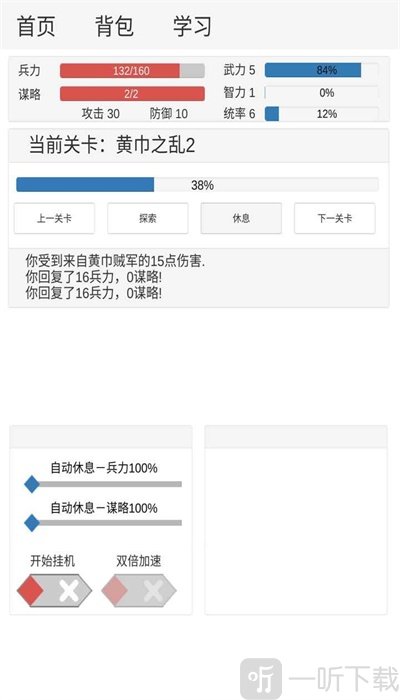Switch to the 背包 backpack tab
Image resolution: width=400 pixels, height=700 pixels.
[x=115, y=26]
